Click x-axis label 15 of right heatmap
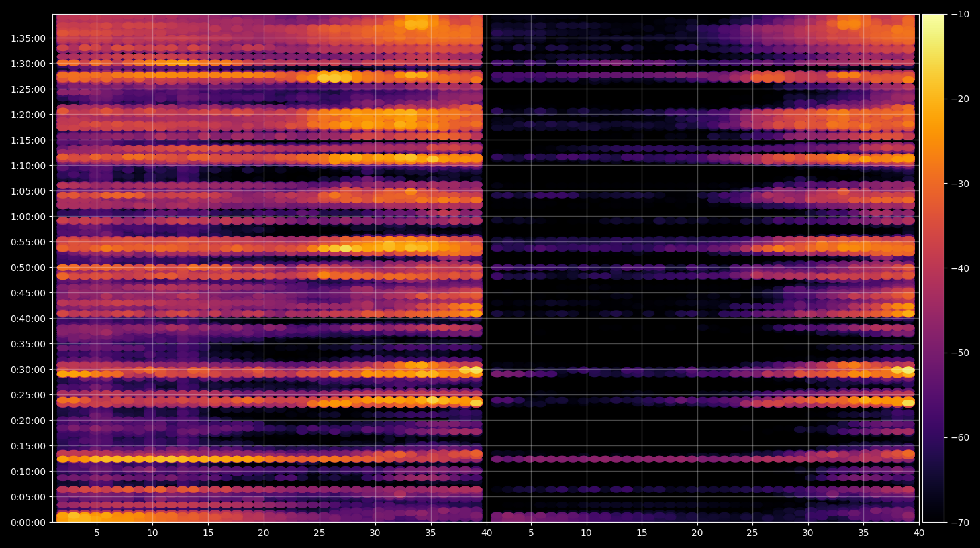The image size is (980, 548). point(642,533)
